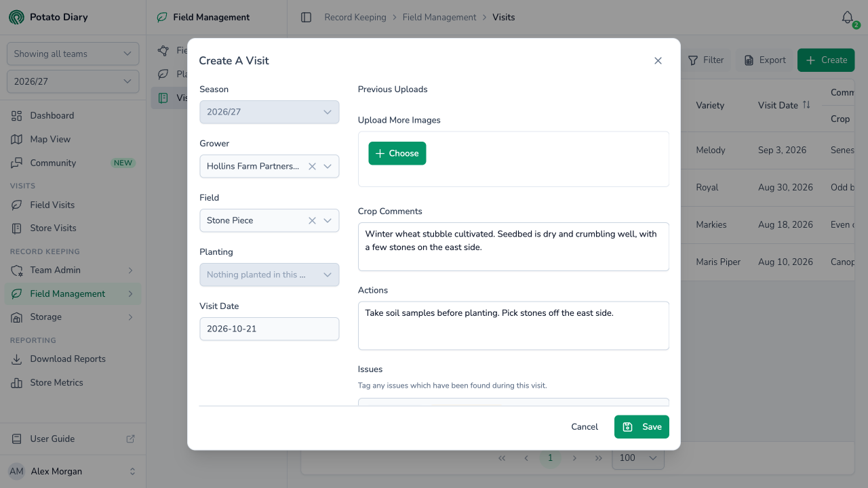Open the 2026/27 season selector in sidebar
868x488 pixels.
(73, 81)
